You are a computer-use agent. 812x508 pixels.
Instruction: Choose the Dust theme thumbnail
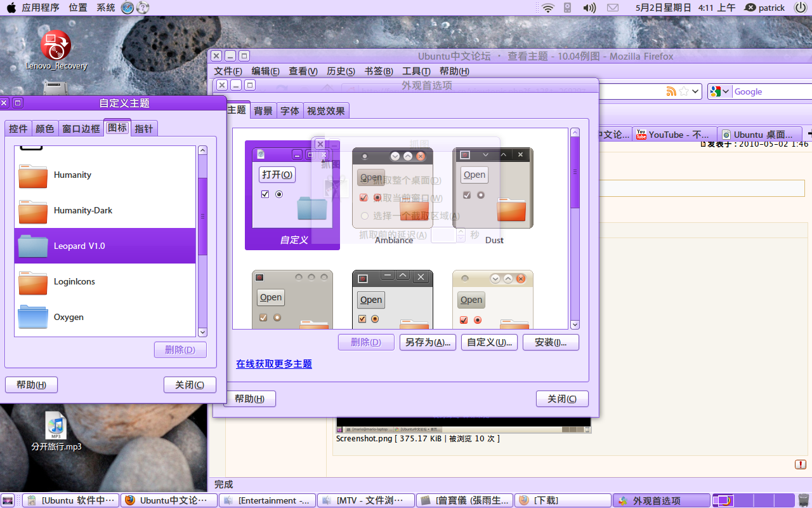(494, 196)
